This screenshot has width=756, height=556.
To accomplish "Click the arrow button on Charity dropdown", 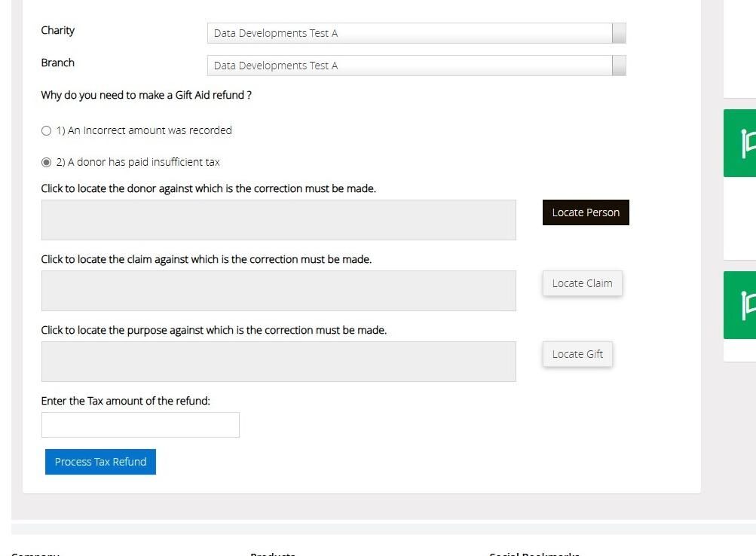I will [x=619, y=33].
